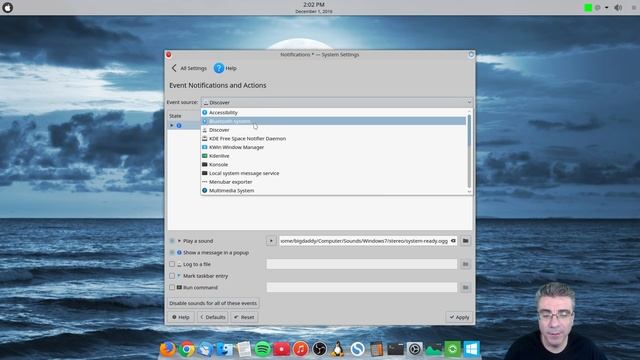Pick KDE Free Space Notifier Daemon
This screenshot has height=360, width=640.
[x=333, y=138]
